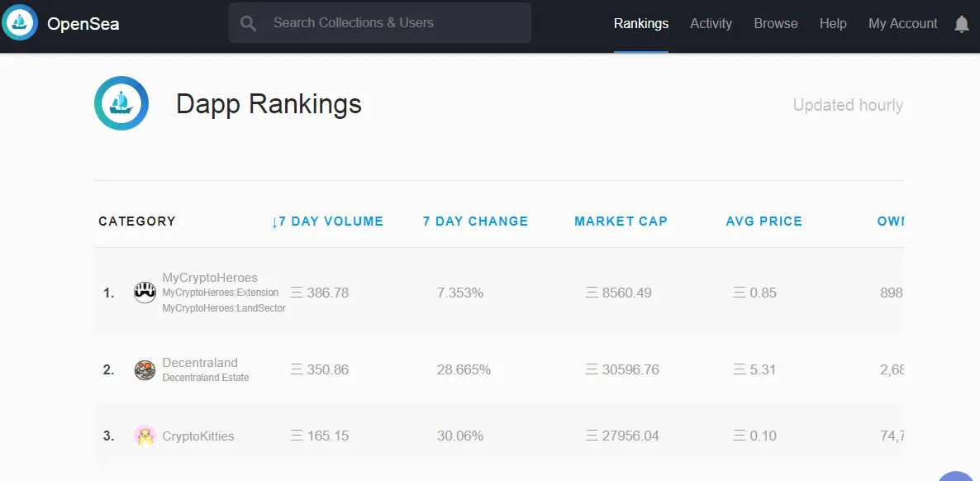Sort by Market Cap column
This screenshot has height=481, width=980.
click(621, 221)
